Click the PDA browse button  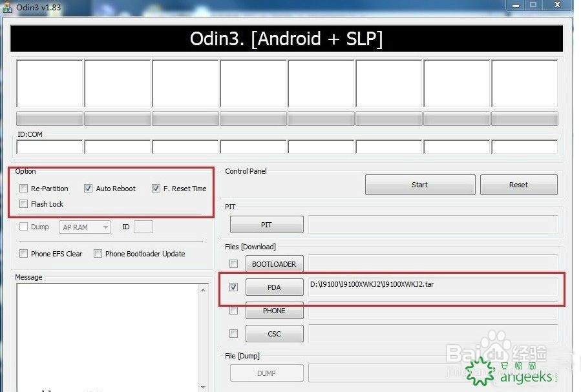tap(275, 287)
